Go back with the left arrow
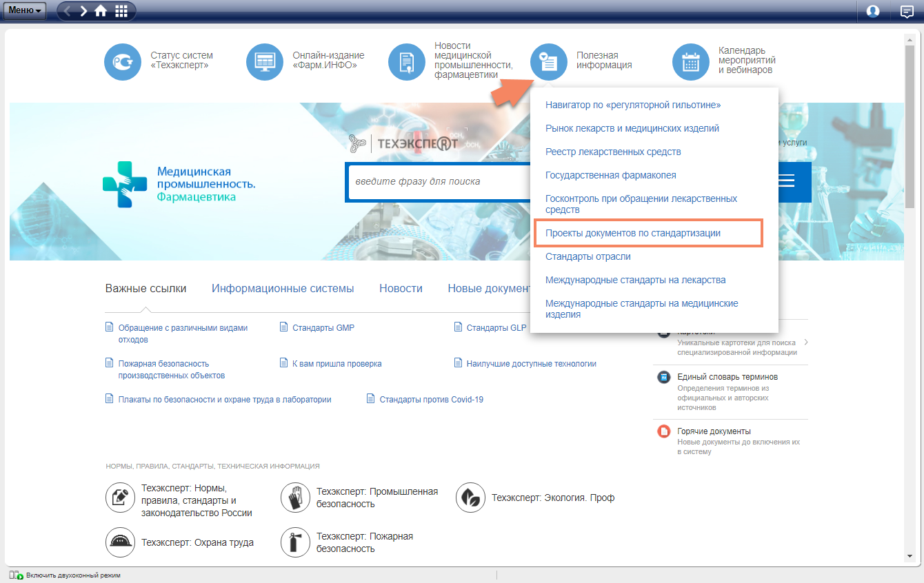This screenshot has width=924, height=583. tap(67, 11)
